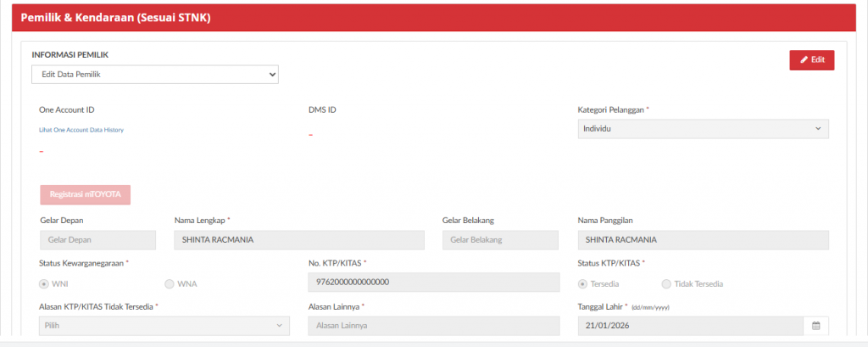Choose Tidak Tersedia radio option
Screen dimensions: 868x347
click(x=666, y=284)
